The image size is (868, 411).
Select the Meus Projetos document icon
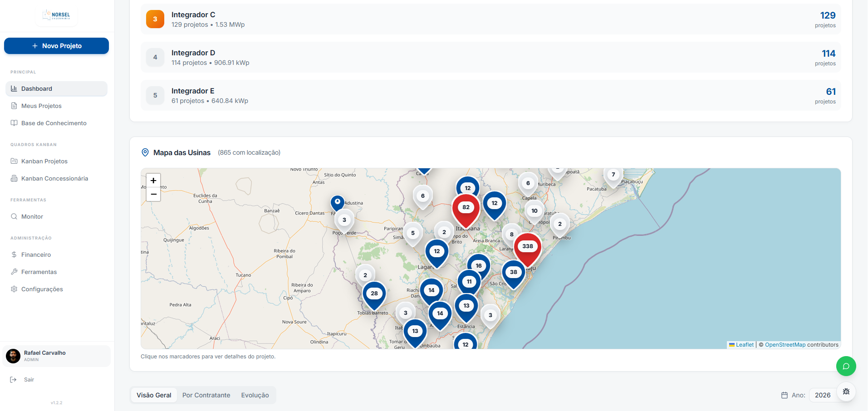14,106
